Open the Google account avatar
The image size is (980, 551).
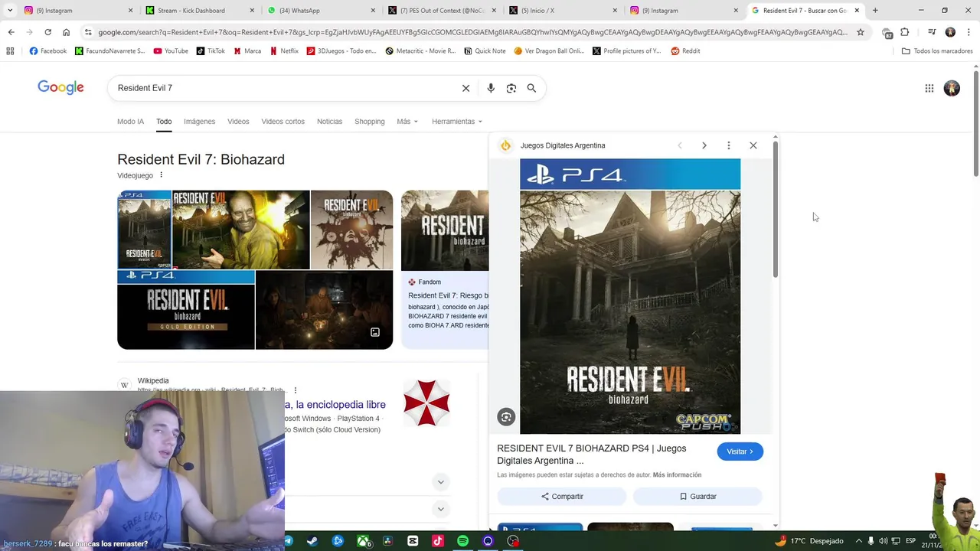[x=952, y=88]
